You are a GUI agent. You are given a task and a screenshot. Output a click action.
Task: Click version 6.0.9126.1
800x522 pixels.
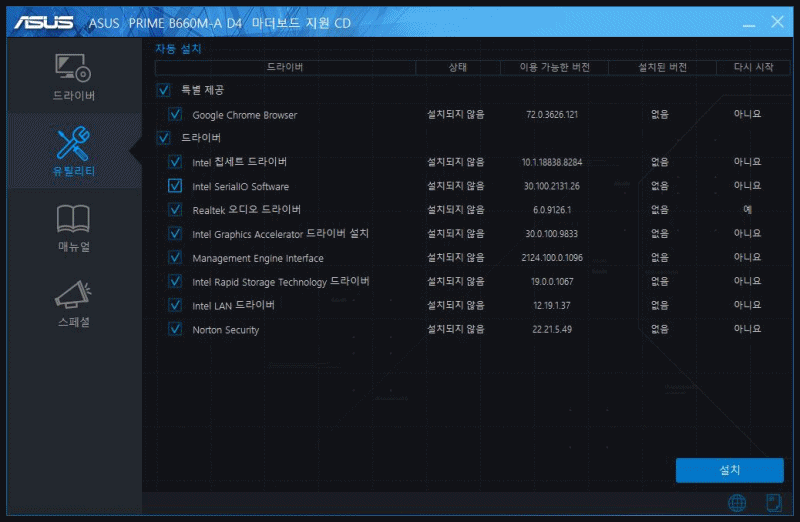pos(552,210)
